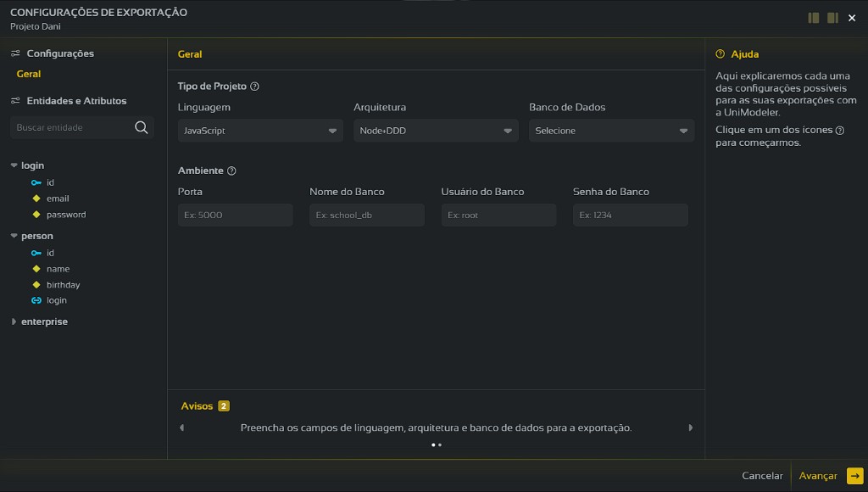Select the second warning pagination dot

tap(440, 444)
